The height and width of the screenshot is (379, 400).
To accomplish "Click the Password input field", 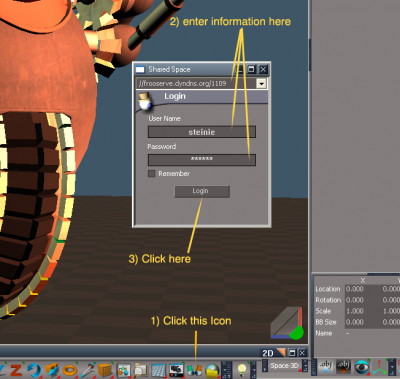I will [x=202, y=160].
